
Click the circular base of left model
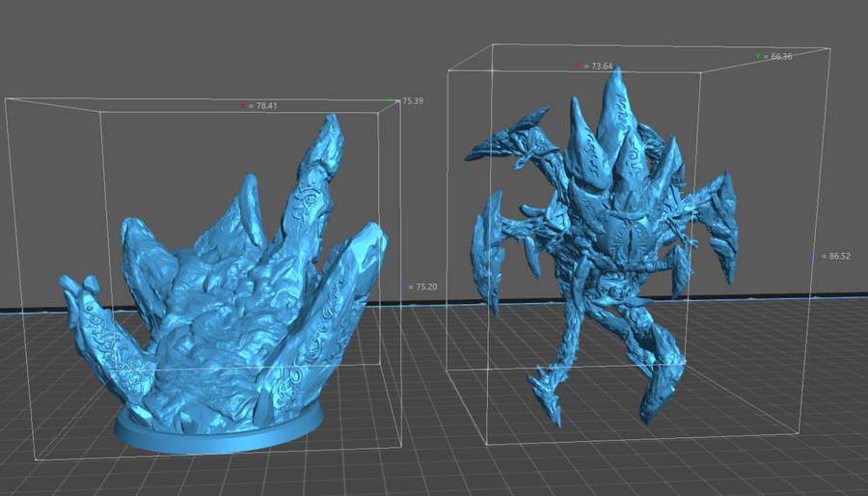(217, 432)
